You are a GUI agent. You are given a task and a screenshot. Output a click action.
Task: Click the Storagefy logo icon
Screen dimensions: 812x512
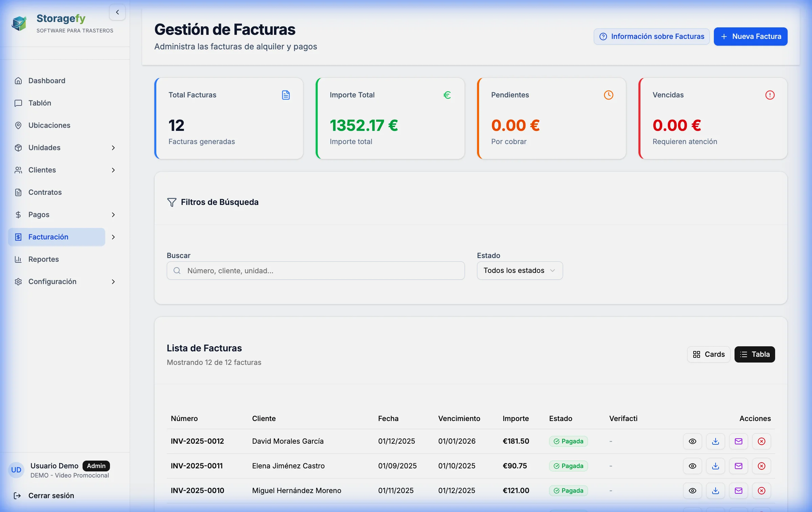point(19,23)
